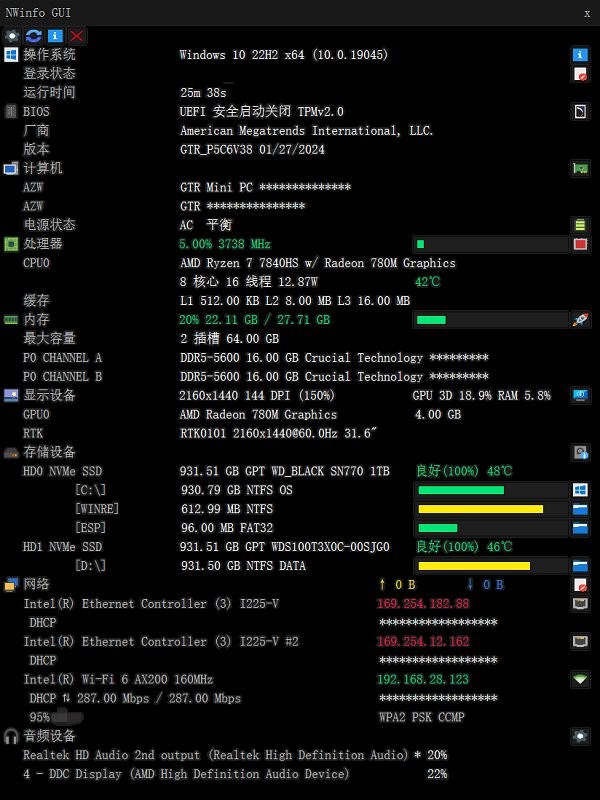This screenshot has width=600, height=800.
Task: Click the document icon in the BIOS row
Action: click(580, 111)
